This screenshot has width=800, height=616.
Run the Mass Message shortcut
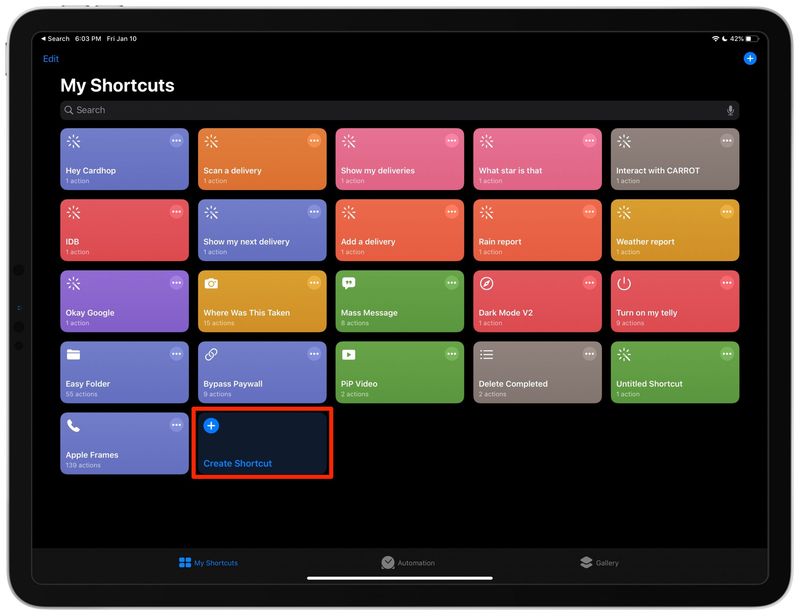click(400, 301)
